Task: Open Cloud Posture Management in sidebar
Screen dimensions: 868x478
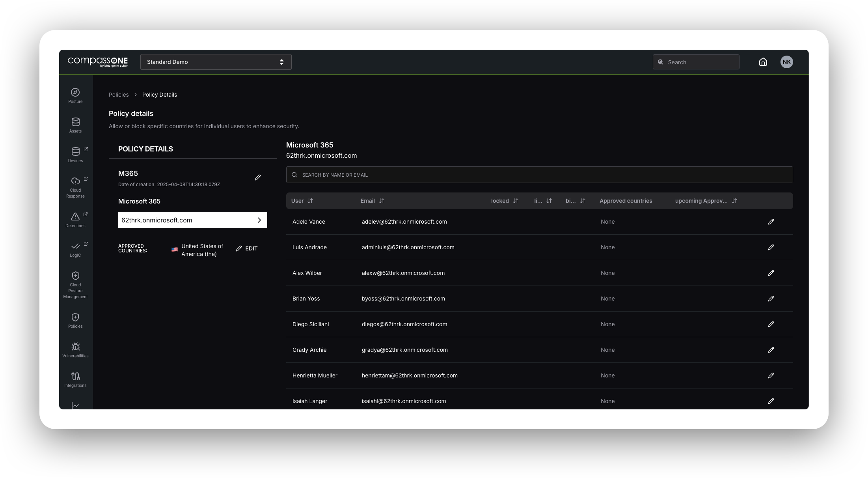Action: tap(75, 285)
